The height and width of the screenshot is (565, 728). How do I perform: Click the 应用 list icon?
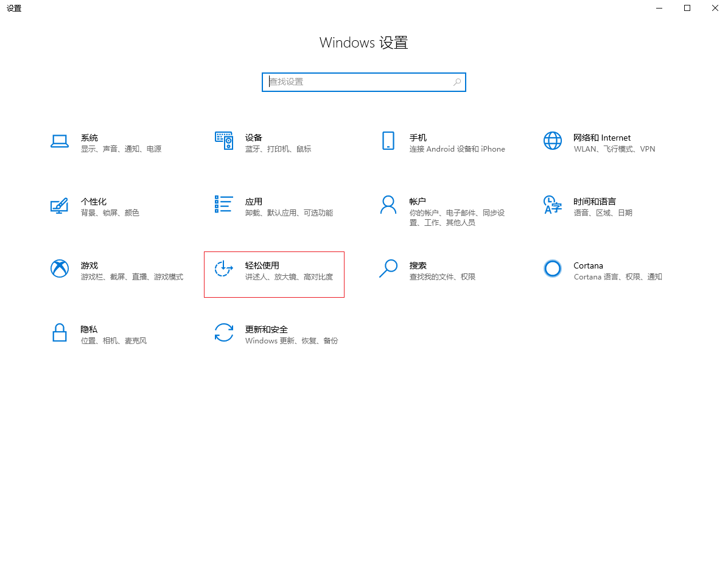pyautogui.click(x=224, y=205)
